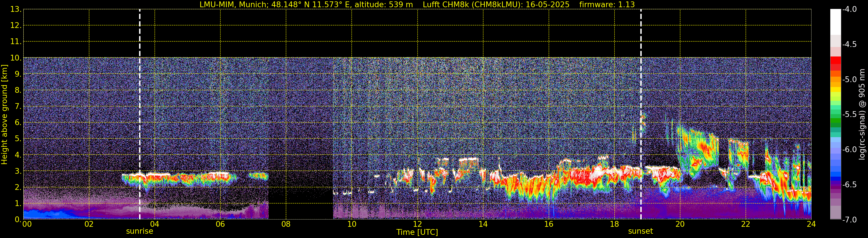Select the 'sunrise' label below the time axis
This screenshot has width=868, height=238.
[x=140, y=231]
